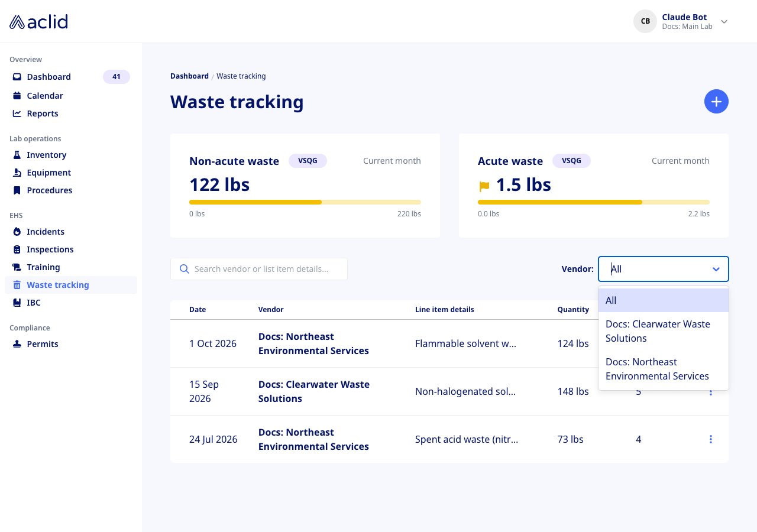Click the Permits stamp icon
The image size is (757, 532).
pyautogui.click(x=17, y=344)
